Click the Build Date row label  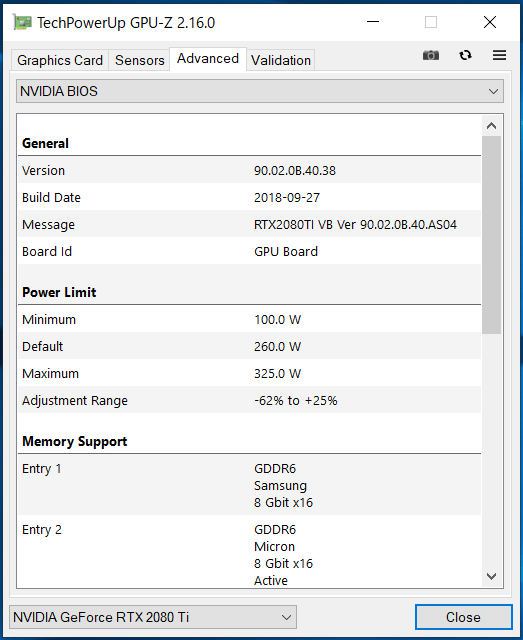(x=51, y=198)
